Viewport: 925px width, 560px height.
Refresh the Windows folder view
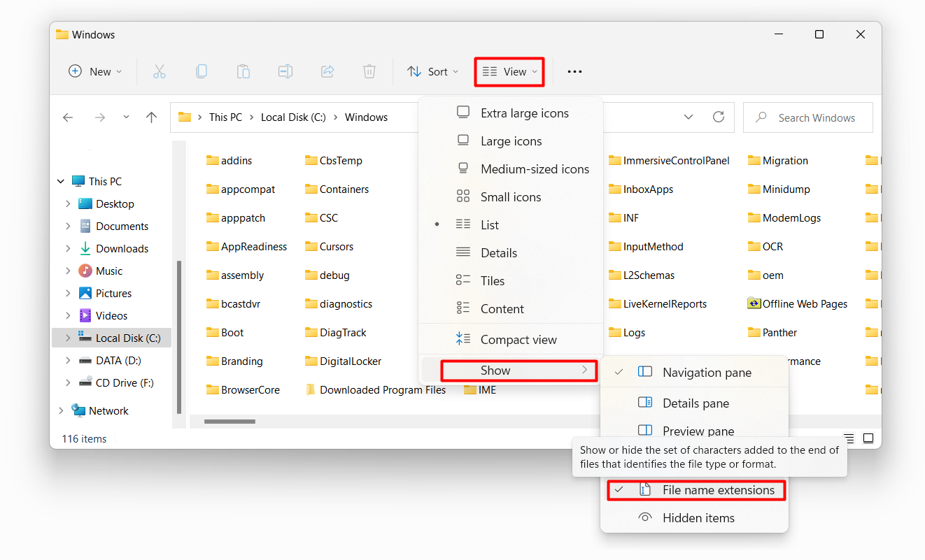[x=718, y=117]
